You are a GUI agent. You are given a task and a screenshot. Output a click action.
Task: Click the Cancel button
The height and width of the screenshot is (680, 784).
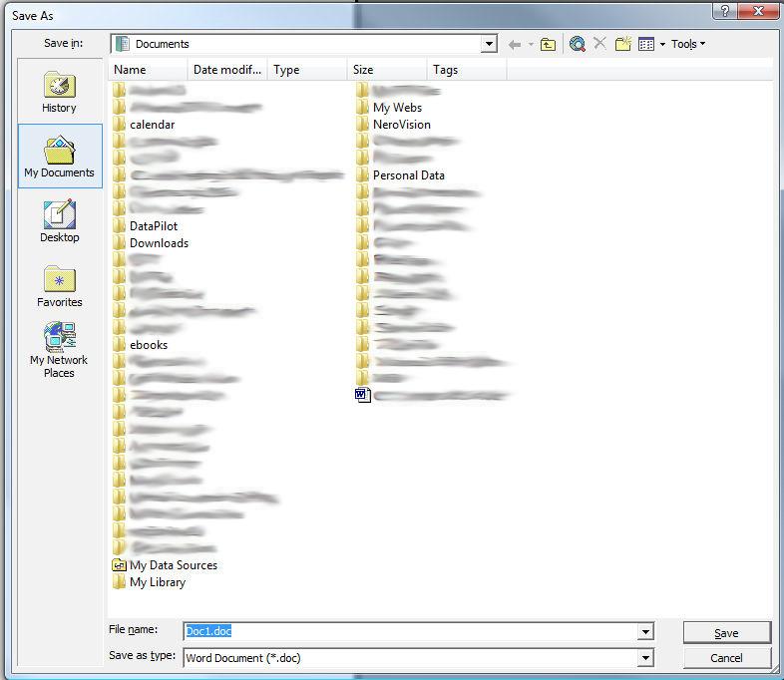click(726, 658)
